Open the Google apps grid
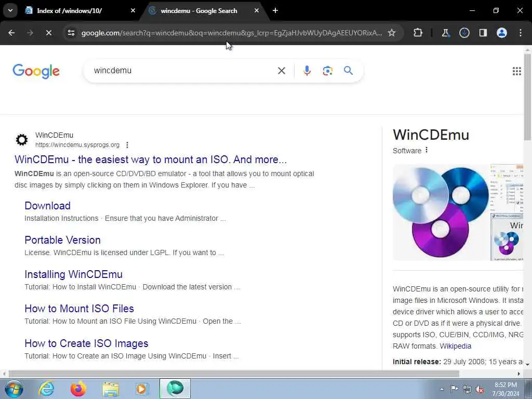Image resolution: width=532 pixels, height=399 pixels. click(517, 71)
